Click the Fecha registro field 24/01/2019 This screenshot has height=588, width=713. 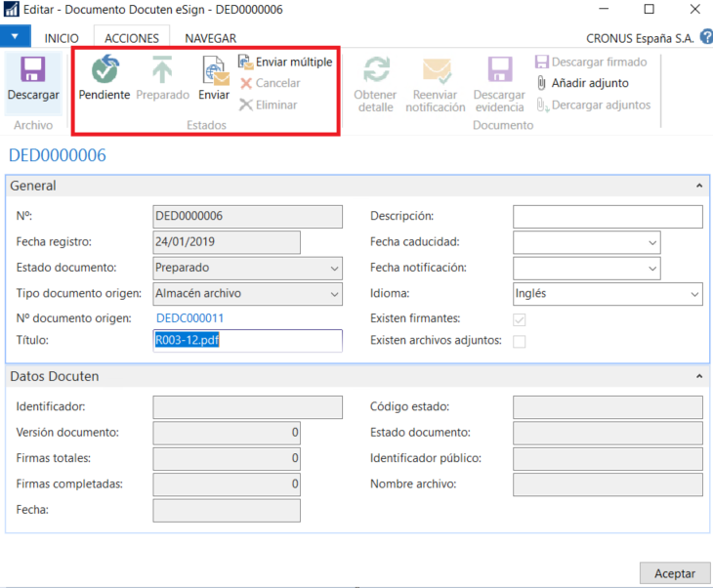click(227, 242)
